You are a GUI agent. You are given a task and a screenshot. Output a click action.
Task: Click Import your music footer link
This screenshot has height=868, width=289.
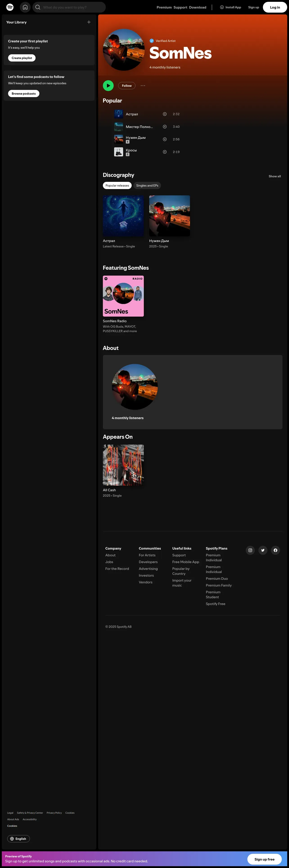(182, 582)
